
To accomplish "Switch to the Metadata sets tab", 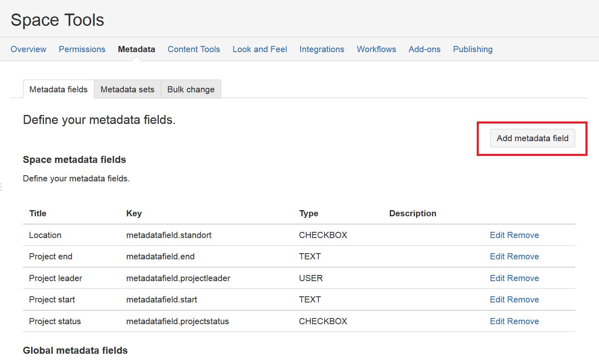I will tap(128, 89).
